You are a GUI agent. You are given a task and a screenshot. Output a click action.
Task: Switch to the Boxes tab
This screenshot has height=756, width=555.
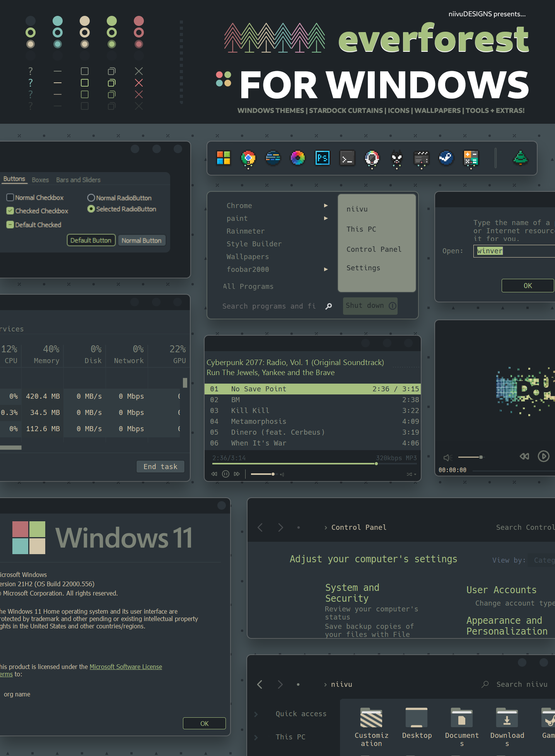[40, 180]
